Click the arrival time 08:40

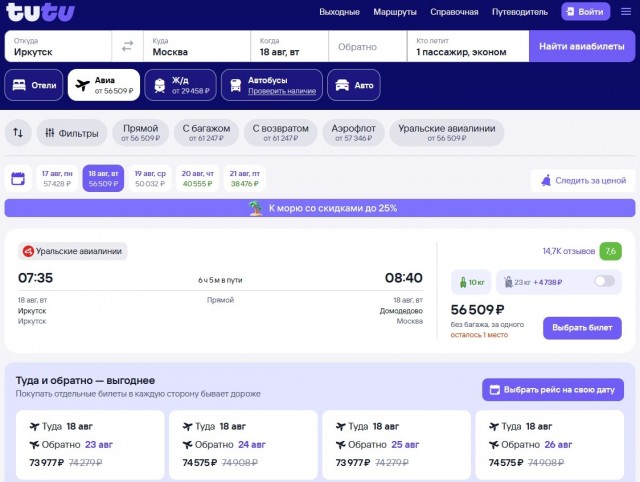coord(404,278)
